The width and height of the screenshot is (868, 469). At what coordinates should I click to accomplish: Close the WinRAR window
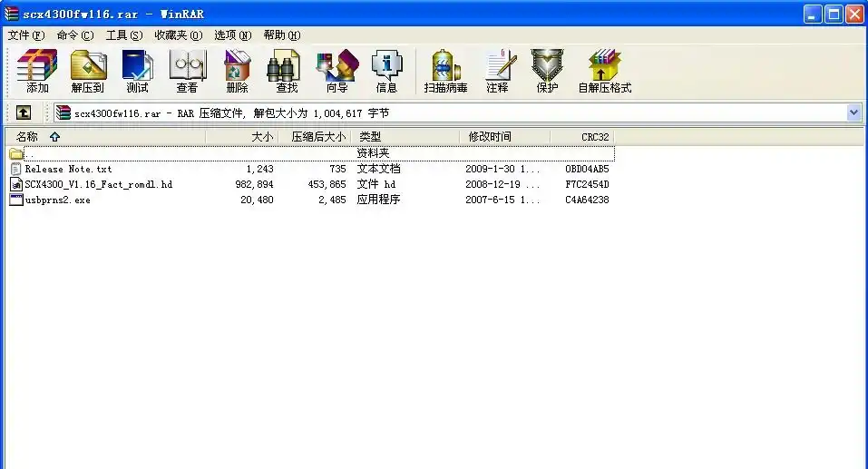[854, 14]
